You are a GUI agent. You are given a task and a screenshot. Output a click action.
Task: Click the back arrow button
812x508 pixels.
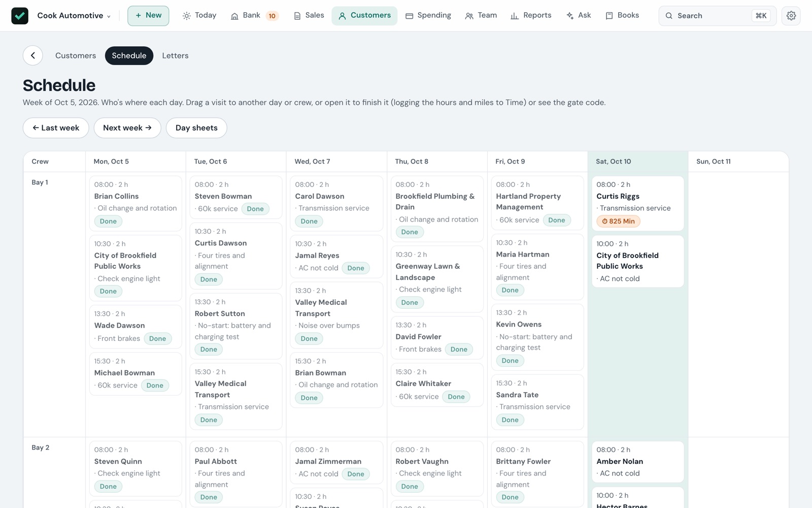[33, 55]
